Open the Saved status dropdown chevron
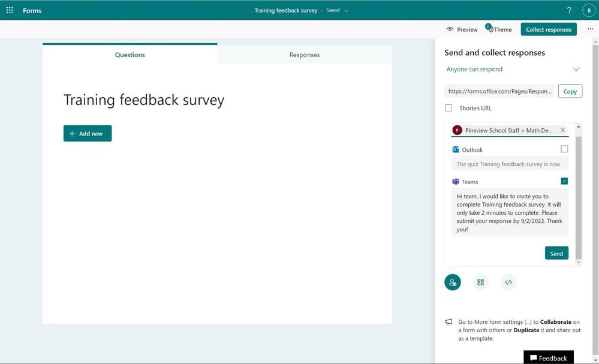The image size is (599, 364). 346,11
